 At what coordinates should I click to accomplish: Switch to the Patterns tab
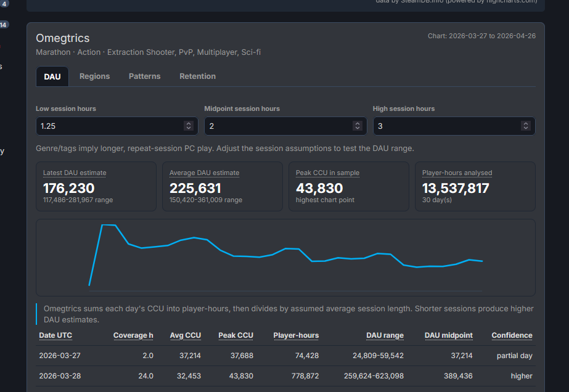click(144, 76)
